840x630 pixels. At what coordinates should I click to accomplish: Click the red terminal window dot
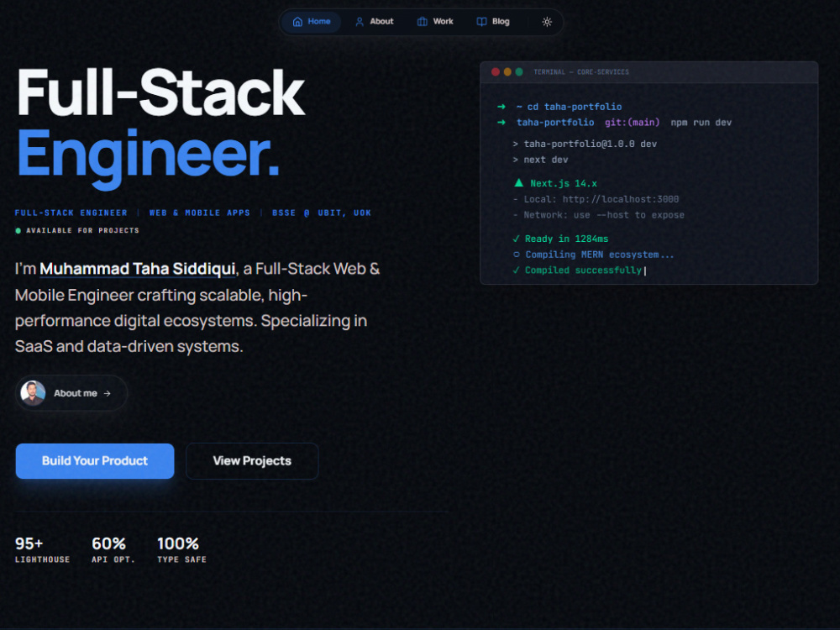[496, 71]
